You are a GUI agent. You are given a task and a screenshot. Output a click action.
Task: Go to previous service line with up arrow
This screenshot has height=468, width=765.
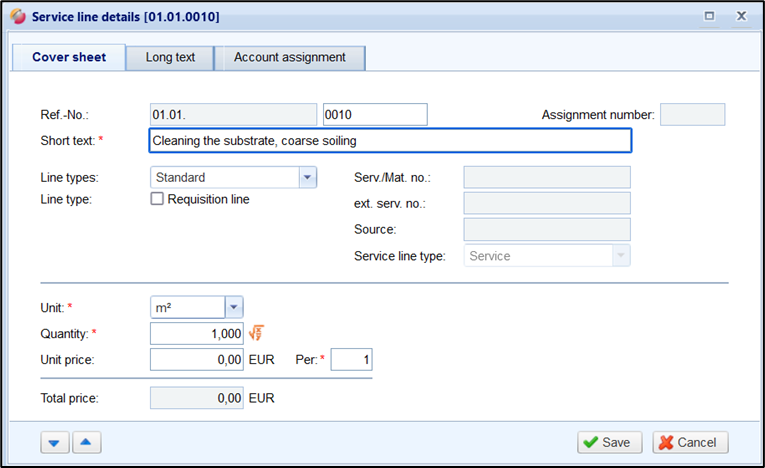[x=85, y=442]
